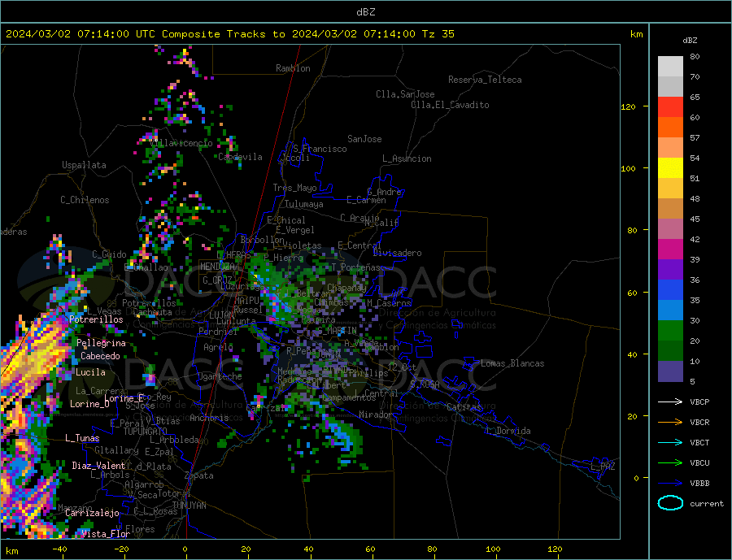The width and height of the screenshot is (732, 560).
Task: Click the 'C_Chilenos' map label
Action: point(85,200)
